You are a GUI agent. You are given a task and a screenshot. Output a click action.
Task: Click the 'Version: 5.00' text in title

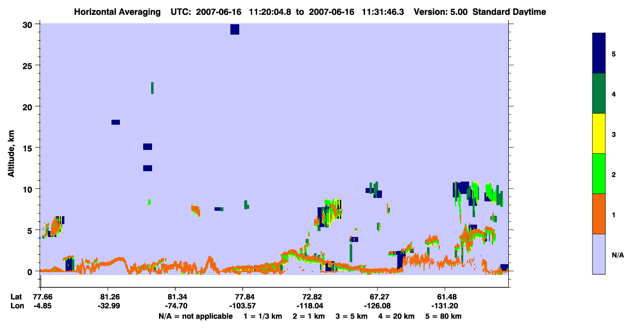440,12
